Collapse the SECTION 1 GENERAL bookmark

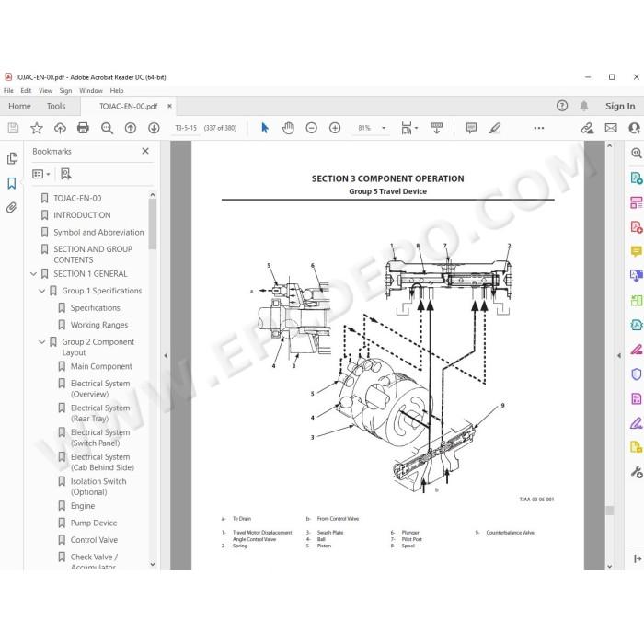click(x=34, y=274)
